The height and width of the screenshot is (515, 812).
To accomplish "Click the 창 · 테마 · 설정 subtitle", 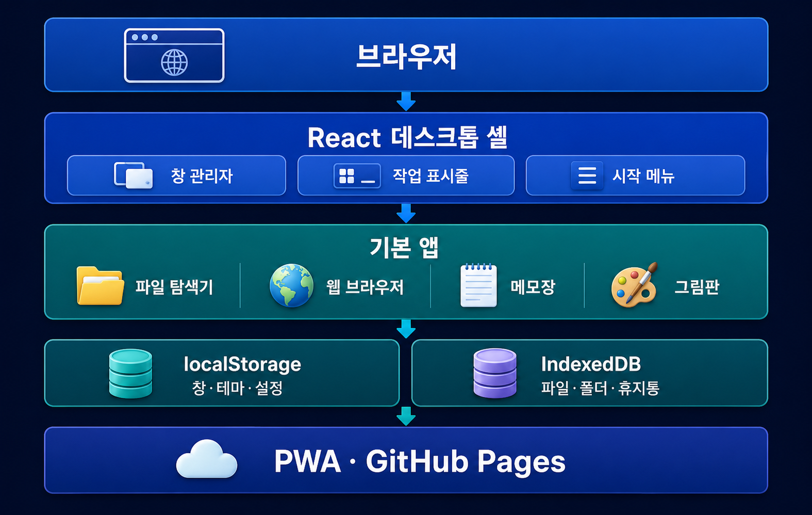I will click(237, 388).
